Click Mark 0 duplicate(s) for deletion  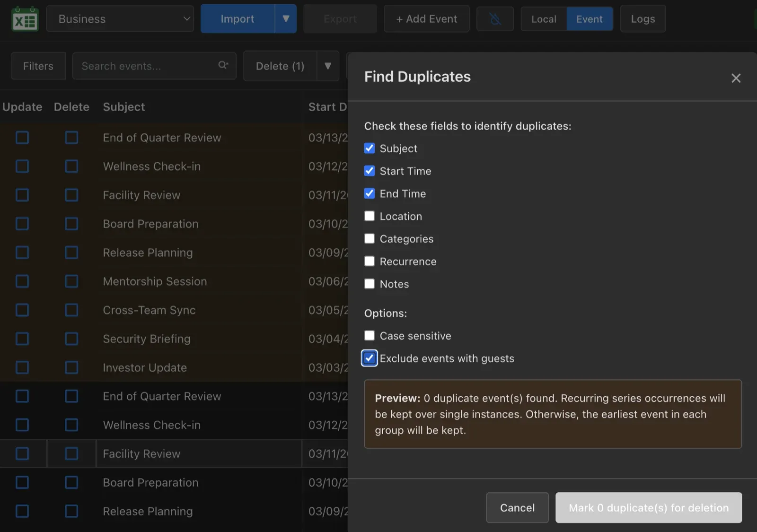(649, 507)
